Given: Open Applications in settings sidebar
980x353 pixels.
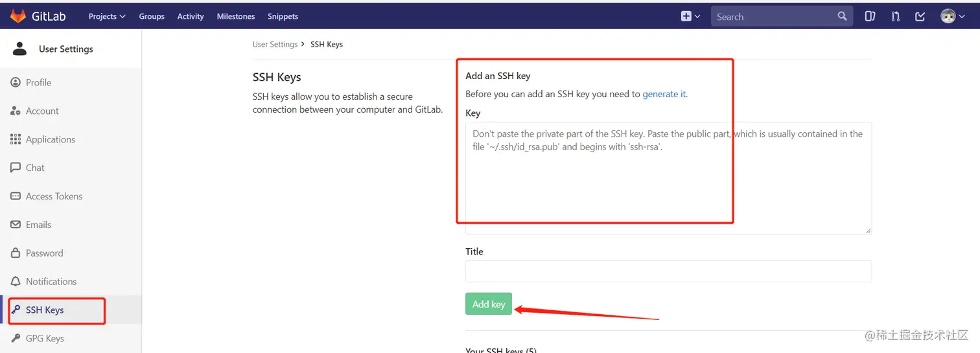Looking at the screenshot, I should (50, 139).
